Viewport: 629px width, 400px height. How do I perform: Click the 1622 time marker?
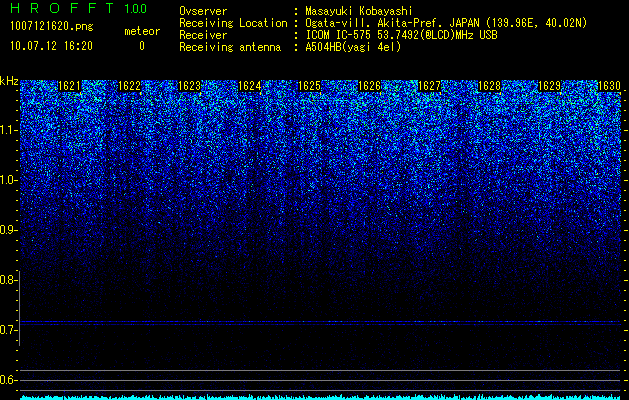click(130, 86)
